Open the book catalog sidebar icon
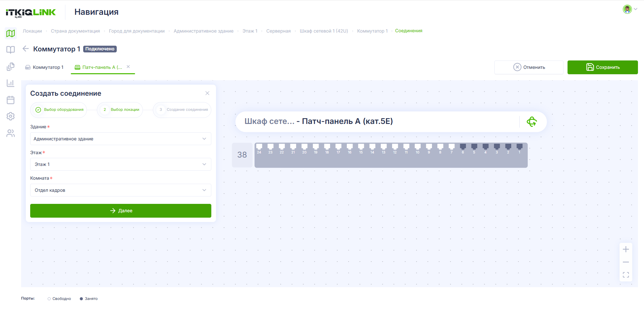Image resolution: width=644 pixels, height=309 pixels. (x=11, y=50)
